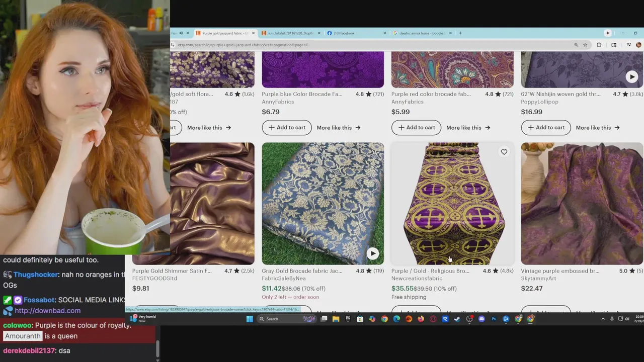Open the Purple blue Color Brocade title
The height and width of the screenshot is (362, 644).
point(302,94)
